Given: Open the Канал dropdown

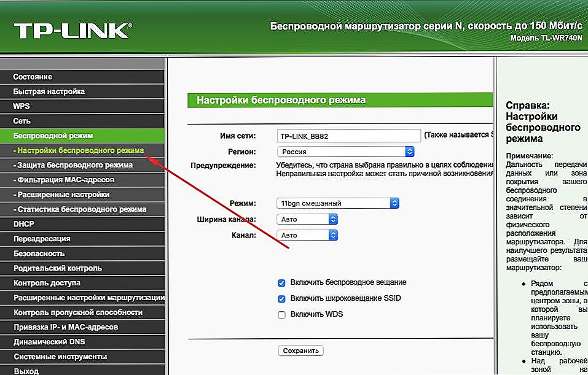Looking at the screenshot, I should pyautogui.click(x=307, y=235).
